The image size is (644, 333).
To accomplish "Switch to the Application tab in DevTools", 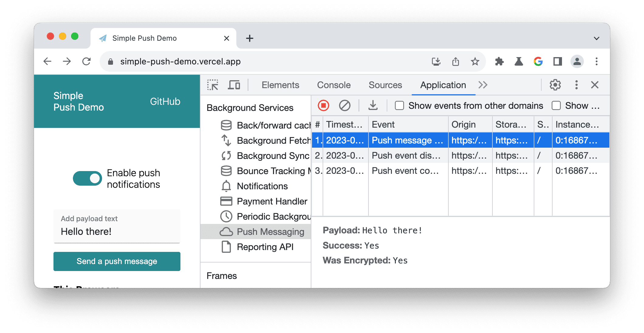I will click(x=443, y=84).
